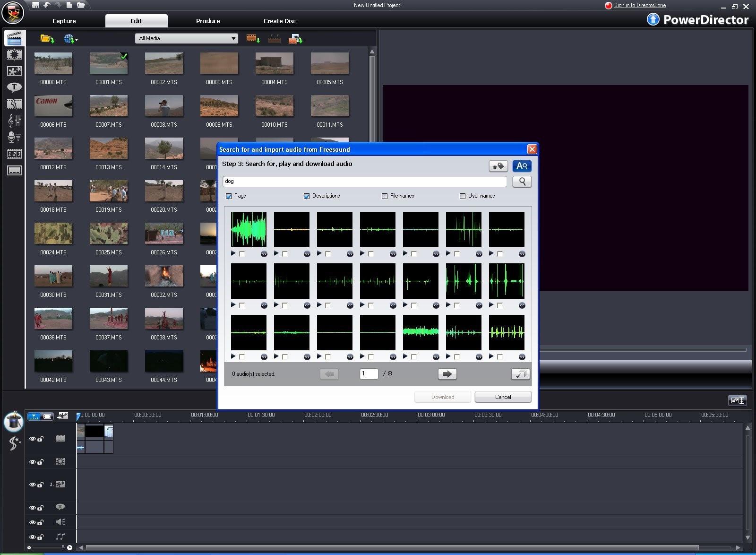Open the Audio Mixing Room icon
Viewport: 756px width, 555px height.
click(x=14, y=121)
